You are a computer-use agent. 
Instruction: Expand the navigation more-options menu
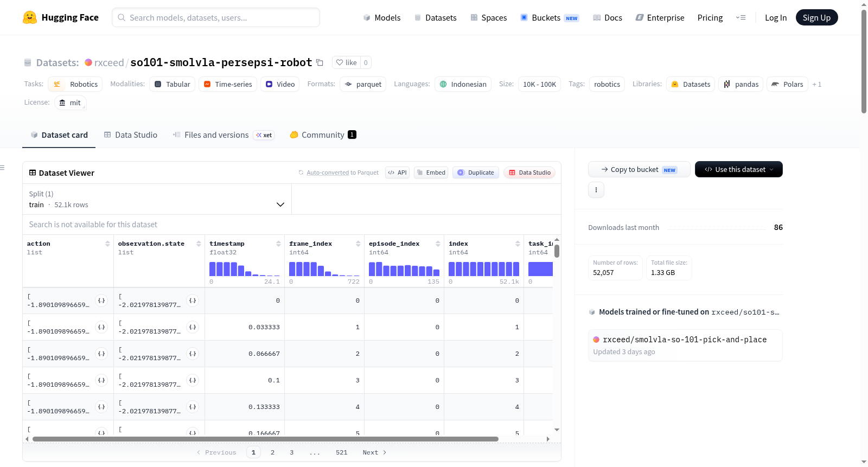click(x=741, y=17)
